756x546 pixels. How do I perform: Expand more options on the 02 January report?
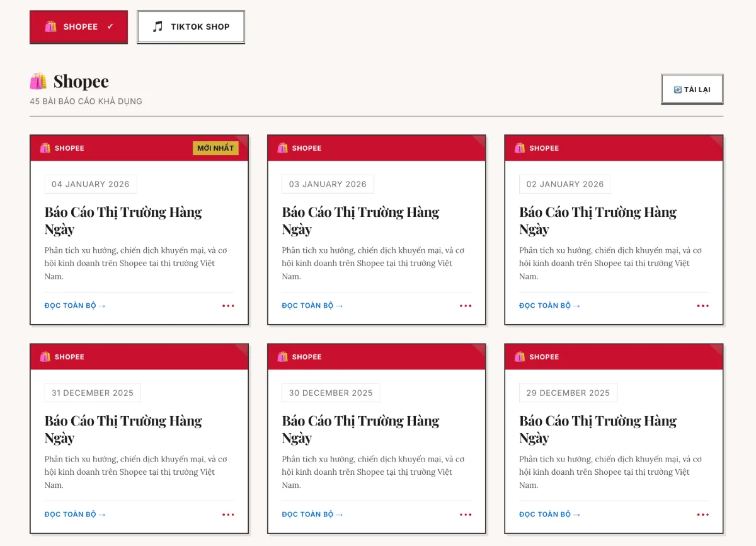click(703, 306)
